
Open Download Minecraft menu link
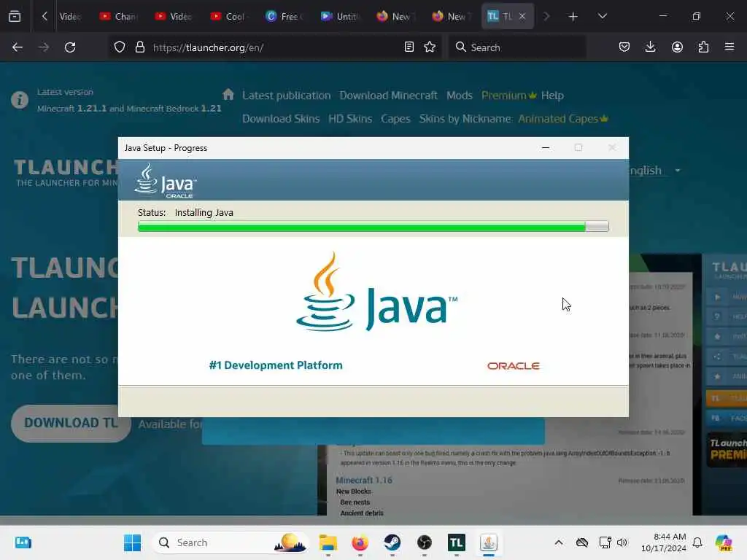tap(388, 96)
